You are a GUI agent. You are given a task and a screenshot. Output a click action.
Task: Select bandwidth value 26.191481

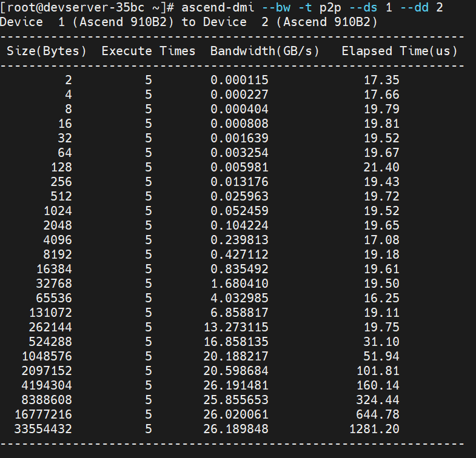click(x=236, y=385)
